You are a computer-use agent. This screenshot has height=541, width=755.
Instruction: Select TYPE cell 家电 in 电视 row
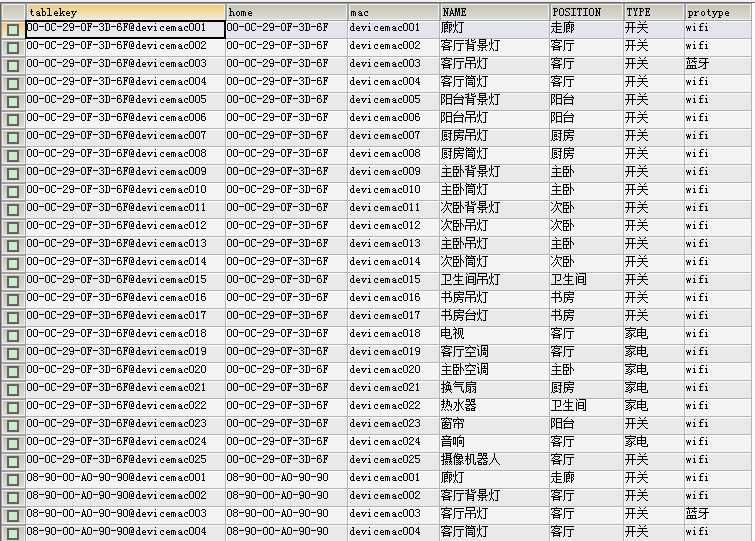click(x=653, y=334)
